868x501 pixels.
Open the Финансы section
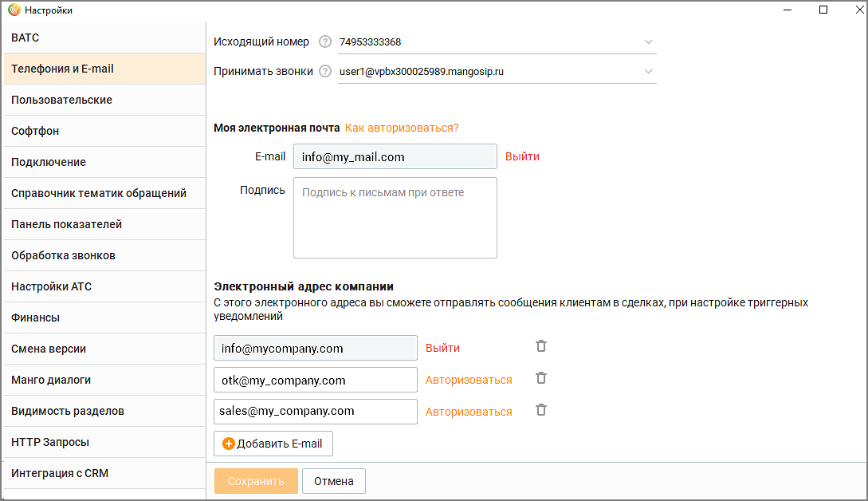pyautogui.click(x=104, y=318)
